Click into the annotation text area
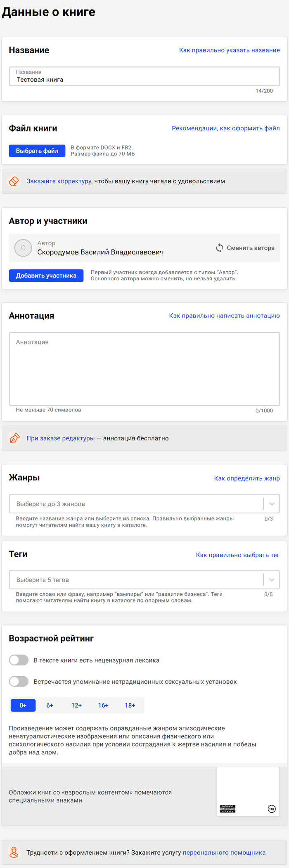Image resolution: width=289 pixels, height=868 pixels. pyautogui.click(x=144, y=369)
